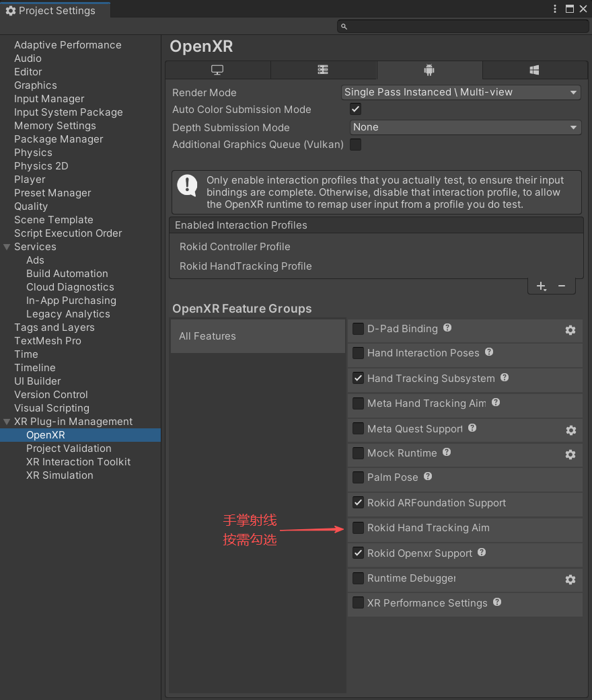This screenshot has height=700, width=592.
Task: Enable the Rokid Hand Tracking Aim checkbox
Action: pyautogui.click(x=359, y=528)
